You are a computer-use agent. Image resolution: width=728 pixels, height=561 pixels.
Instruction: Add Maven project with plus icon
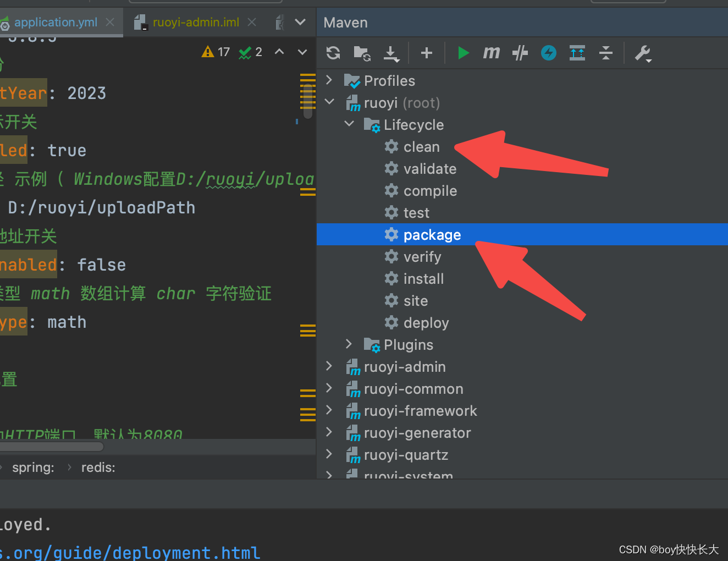[427, 53]
